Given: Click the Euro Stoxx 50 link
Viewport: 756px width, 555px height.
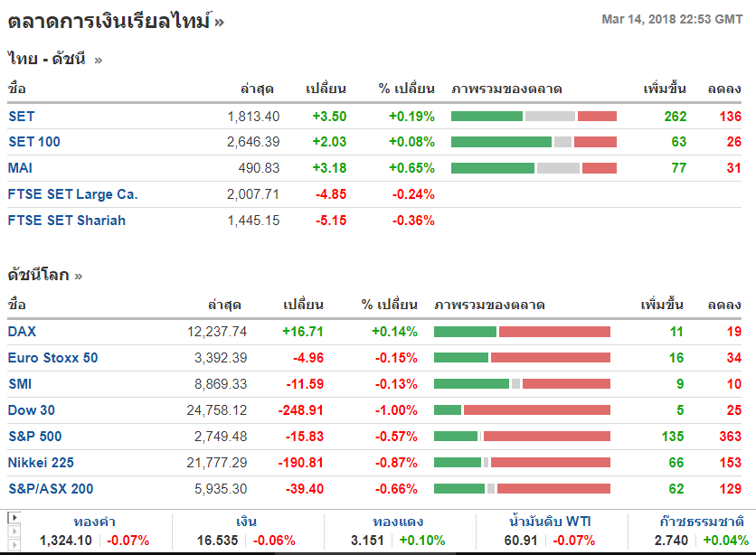Looking at the screenshot, I should [52, 358].
